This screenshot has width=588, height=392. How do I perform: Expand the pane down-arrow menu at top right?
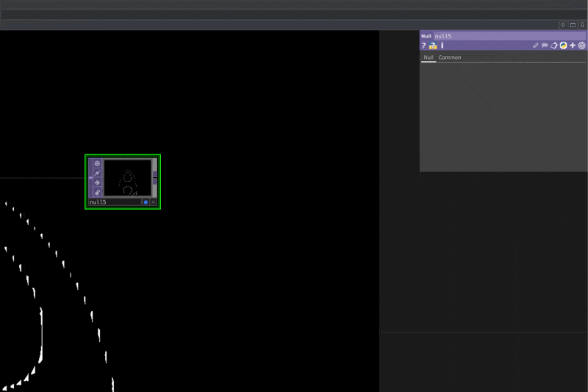point(582,25)
